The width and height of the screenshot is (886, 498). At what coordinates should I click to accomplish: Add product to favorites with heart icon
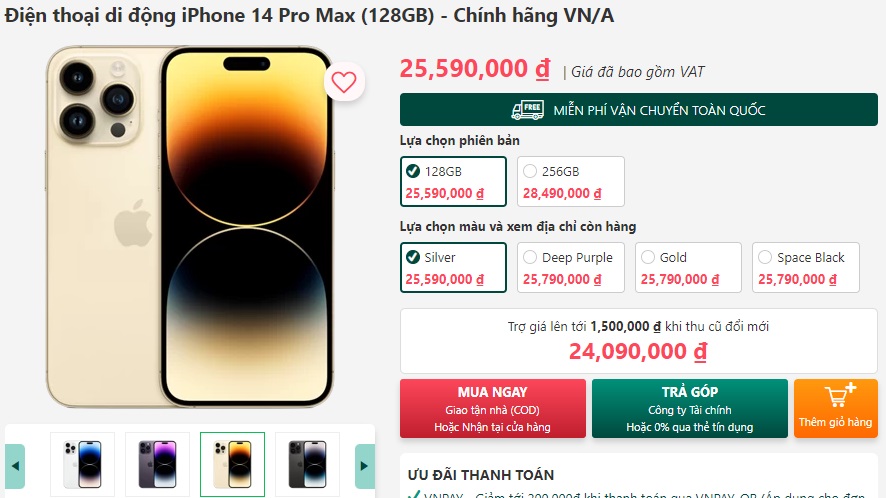(x=344, y=82)
